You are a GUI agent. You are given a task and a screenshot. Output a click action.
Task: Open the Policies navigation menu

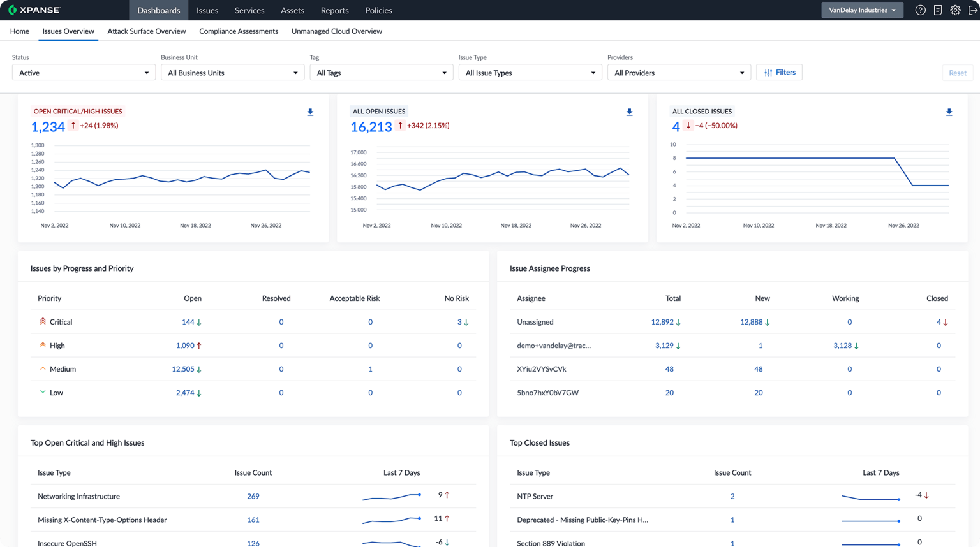point(378,10)
